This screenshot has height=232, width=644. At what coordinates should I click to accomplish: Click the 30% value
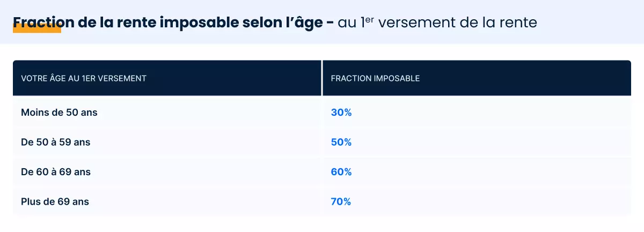point(341,113)
